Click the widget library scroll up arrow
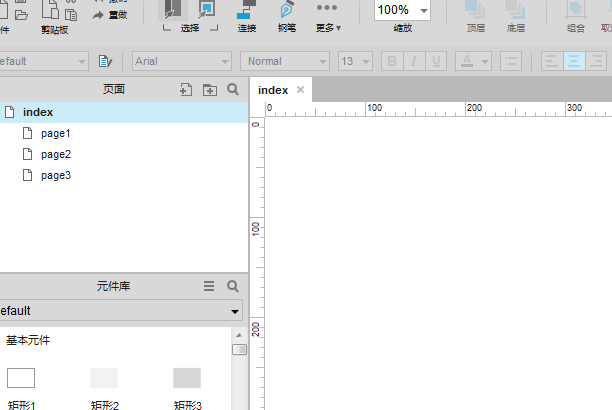 (239, 335)
